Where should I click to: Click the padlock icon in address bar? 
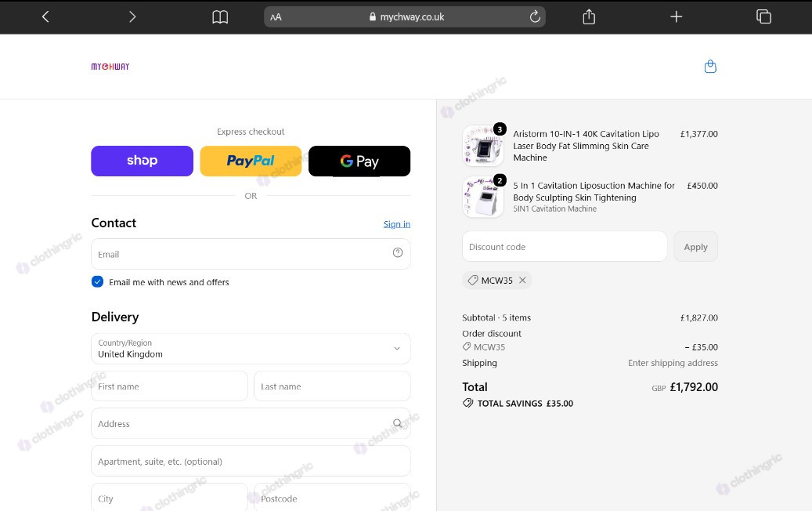pos(373,16)
